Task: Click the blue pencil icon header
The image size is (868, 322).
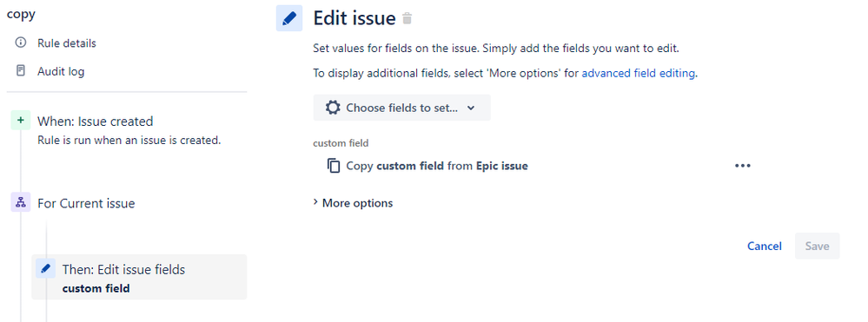Action: point(289,18)
